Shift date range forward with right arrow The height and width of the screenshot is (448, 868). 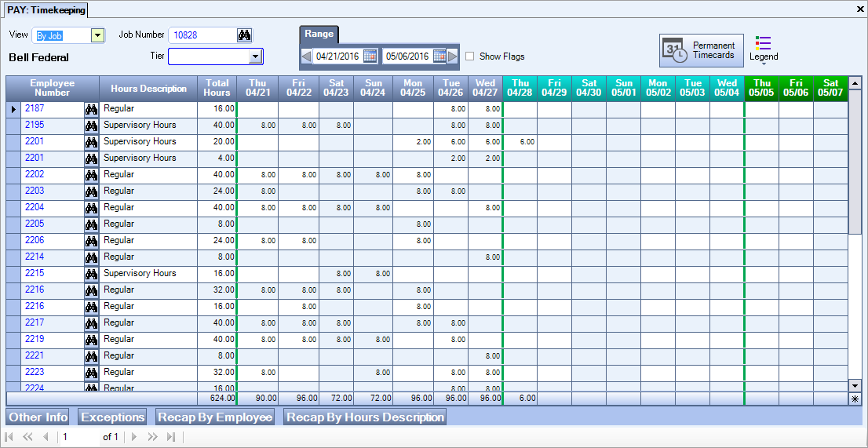pyautogui.click(x=453, y=56)
